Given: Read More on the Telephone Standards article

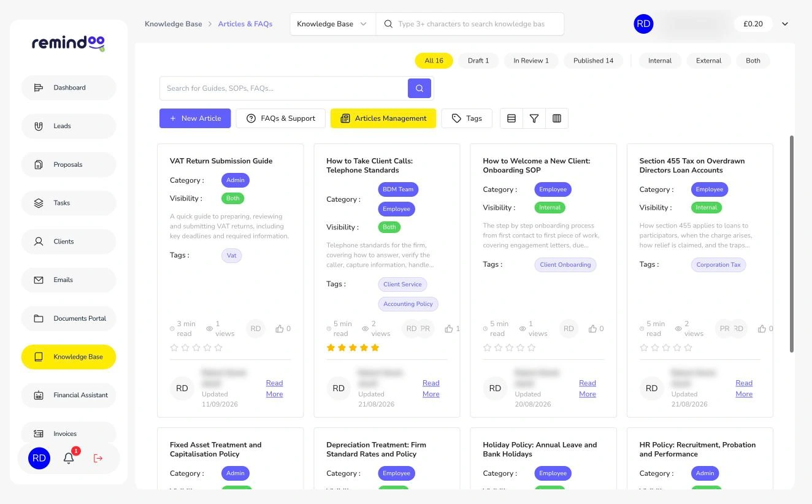Looking at the screenshot, I should pos(431,389).
